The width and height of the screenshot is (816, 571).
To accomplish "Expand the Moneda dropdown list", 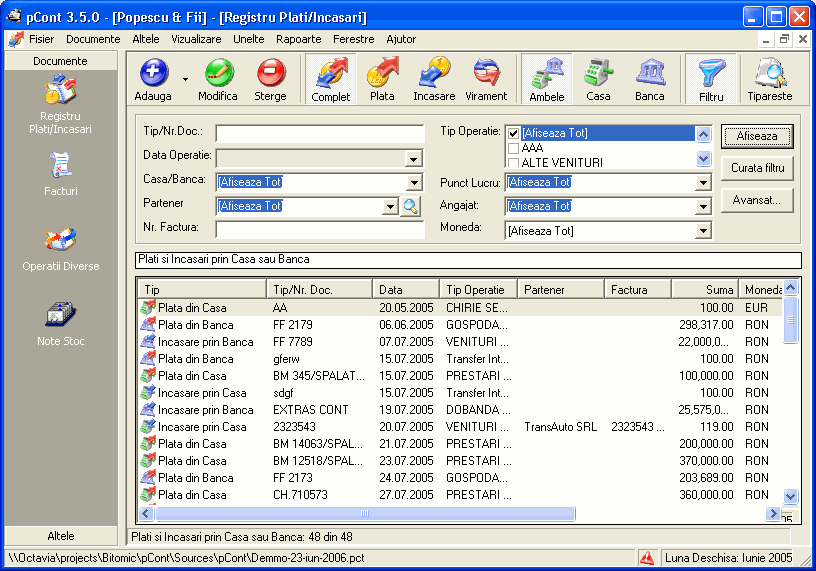I will (x=703, y=231).
